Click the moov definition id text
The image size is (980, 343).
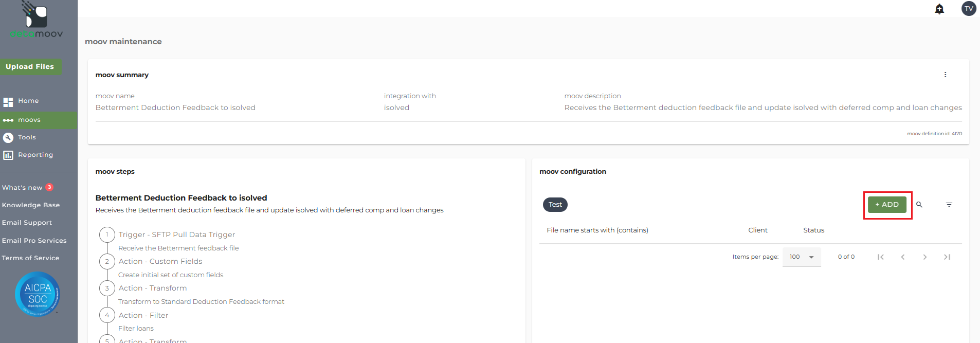tap(934, 134)
